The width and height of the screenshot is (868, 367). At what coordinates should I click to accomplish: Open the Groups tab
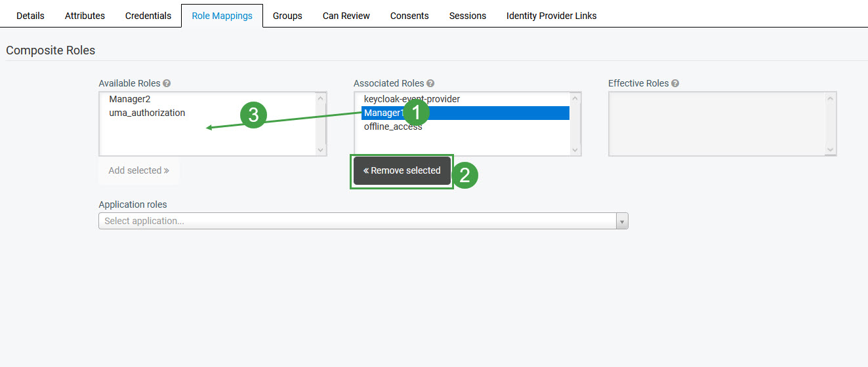click(287, 16)
